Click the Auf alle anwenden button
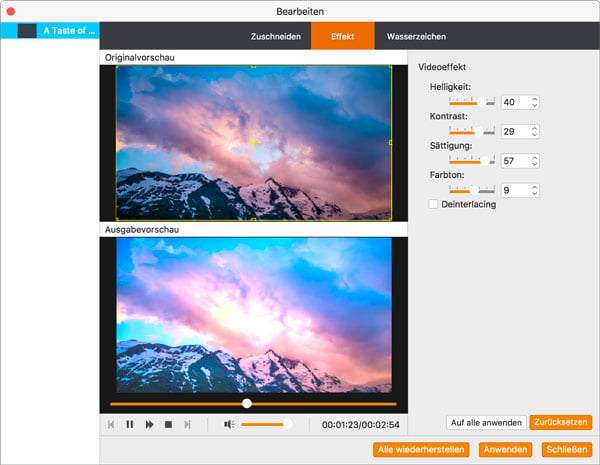 (x=485, y=423)
